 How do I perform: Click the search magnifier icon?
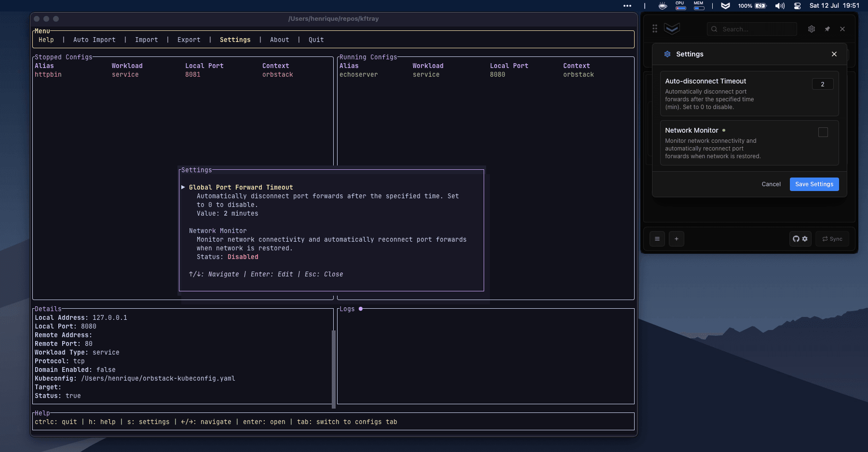tap(714, 29)
